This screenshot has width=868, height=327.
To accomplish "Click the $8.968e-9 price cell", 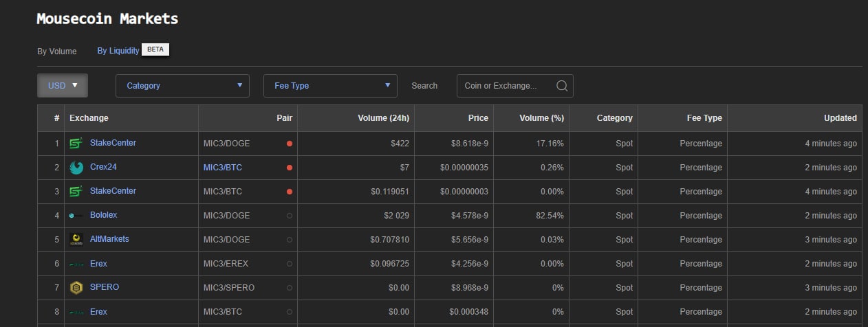I will click(454, 288).
